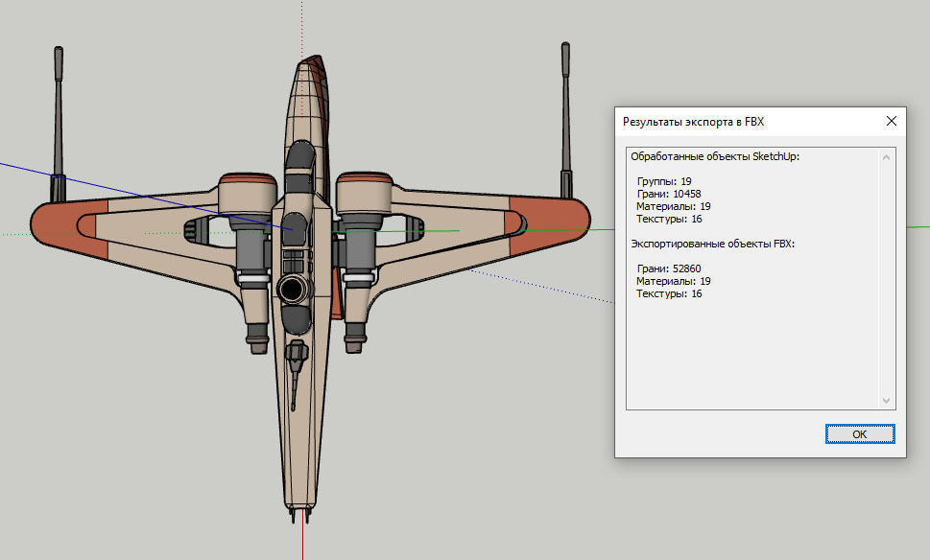This screenshot has height=560, width=930.
Task: Click 'Обработанные объекты SketchUp:' heading
Action: [715, 156]
